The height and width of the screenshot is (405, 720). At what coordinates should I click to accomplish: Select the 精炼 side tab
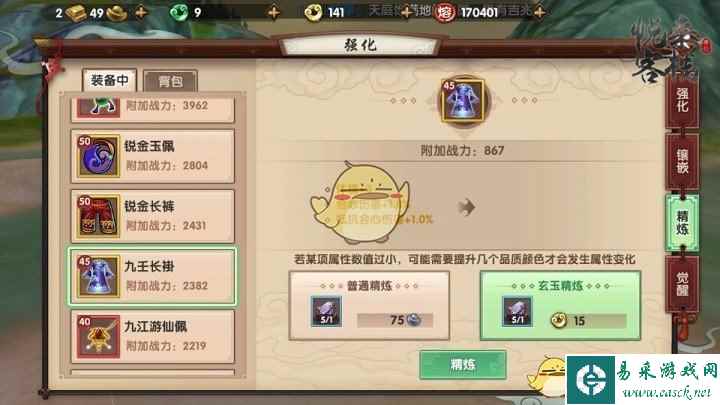coord(682,223)
